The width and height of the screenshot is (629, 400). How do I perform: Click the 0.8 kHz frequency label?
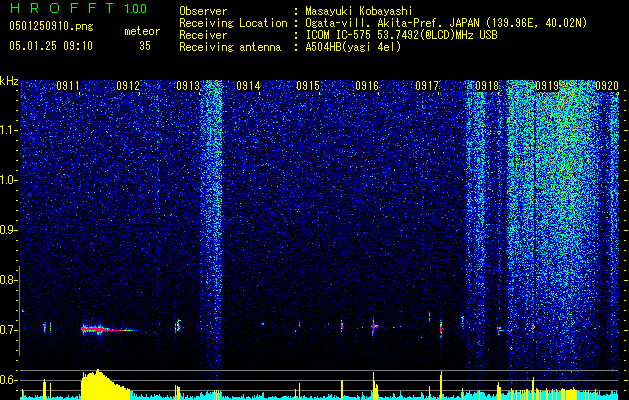click(x=8, y=280)
